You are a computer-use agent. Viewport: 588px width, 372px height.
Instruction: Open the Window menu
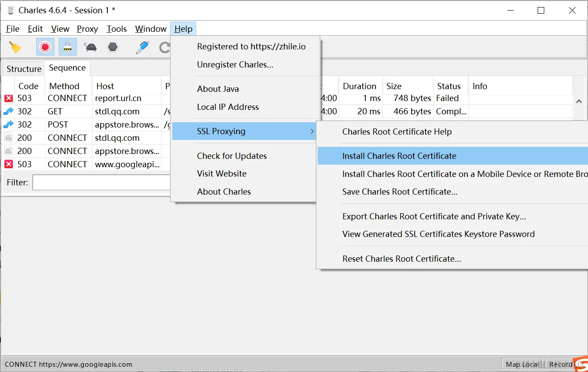151,29
